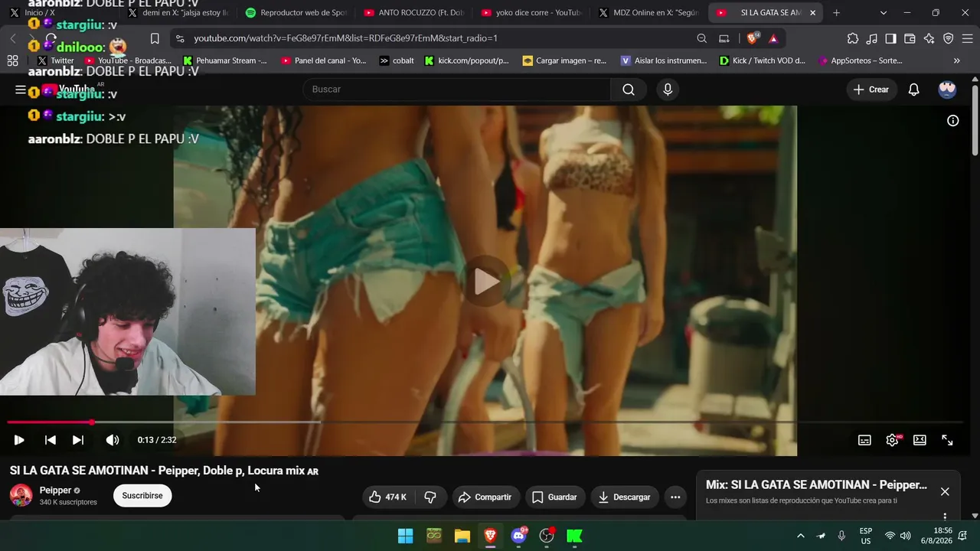Open the Mix playlist options menu

coord(945,517)
